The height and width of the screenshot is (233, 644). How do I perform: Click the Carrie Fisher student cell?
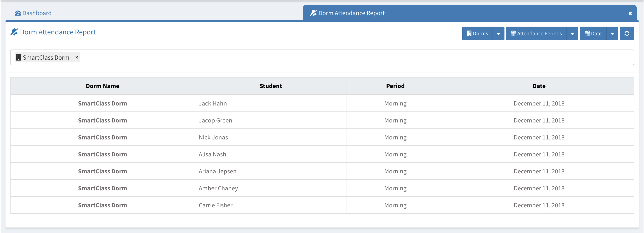click(216, 205)
